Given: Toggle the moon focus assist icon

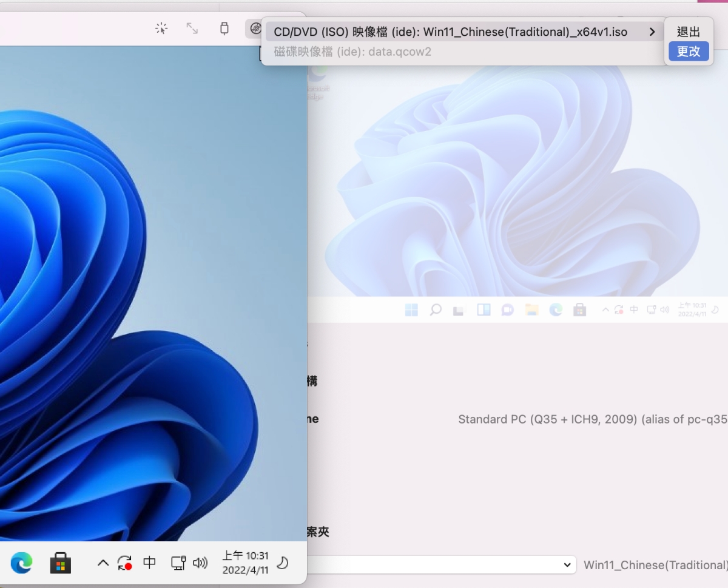Looking at the screenshot, I should pyautogui.click(x=282, y=563).
